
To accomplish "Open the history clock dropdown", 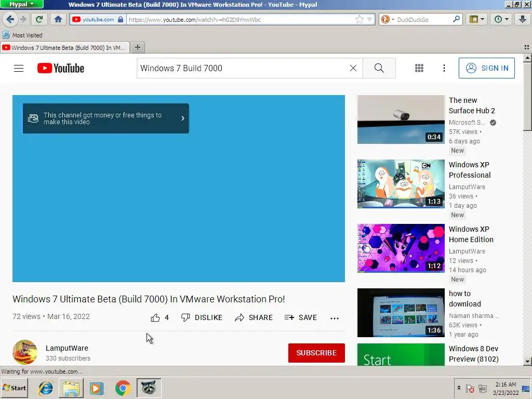I will (501, 19).
